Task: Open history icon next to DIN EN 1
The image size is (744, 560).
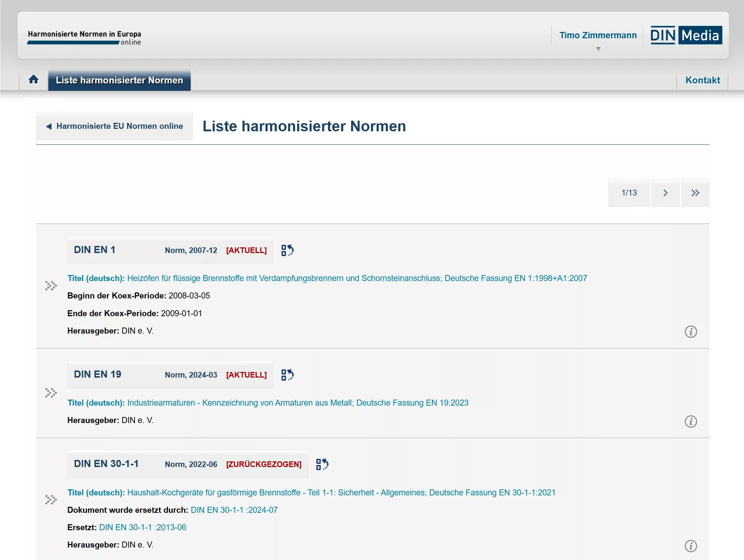Action: pyautogui.click(x=287, y=250)
